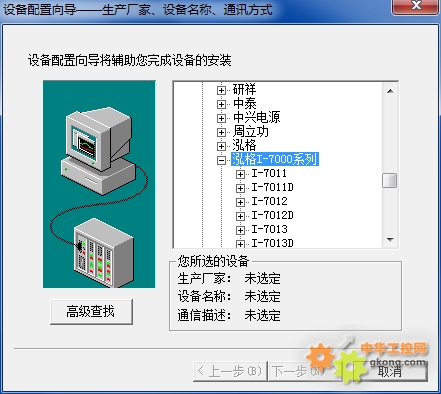441x394 pixels.
Task: Click the scroll down arrow in device list
Action: pyautogui.click(x=390, y=240)
